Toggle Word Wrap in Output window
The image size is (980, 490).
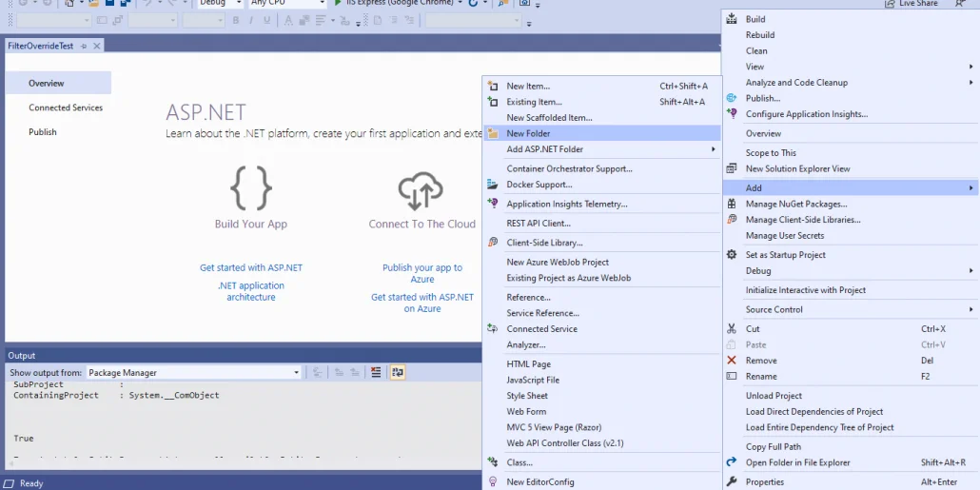[x=398, y=373]
